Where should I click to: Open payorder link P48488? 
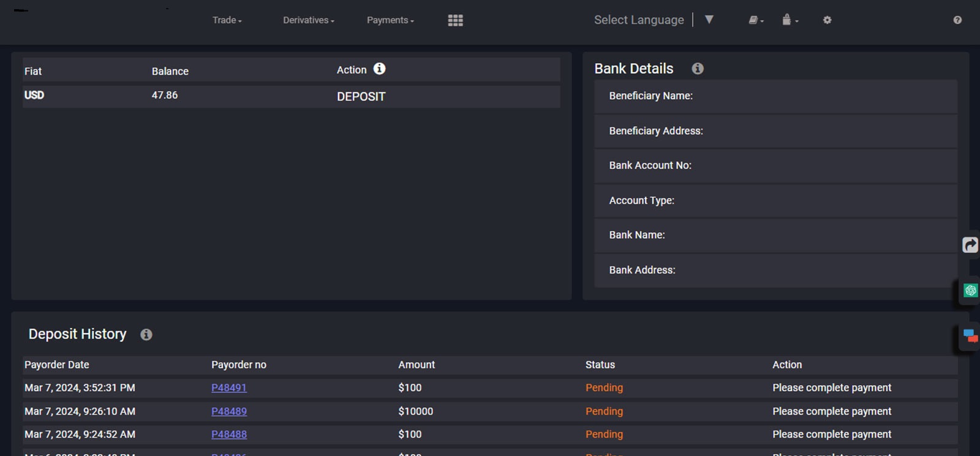click(x=229, y=434)
